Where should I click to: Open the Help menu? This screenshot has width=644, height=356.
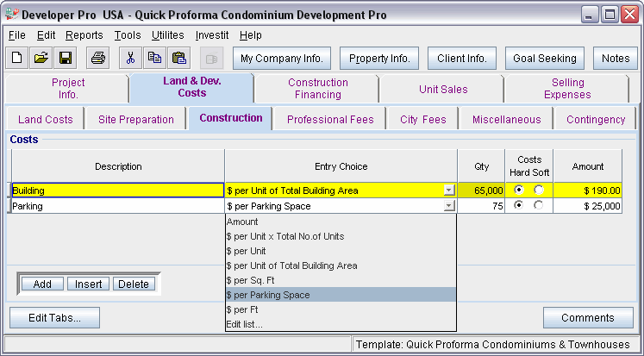click(x=251, y=35)
